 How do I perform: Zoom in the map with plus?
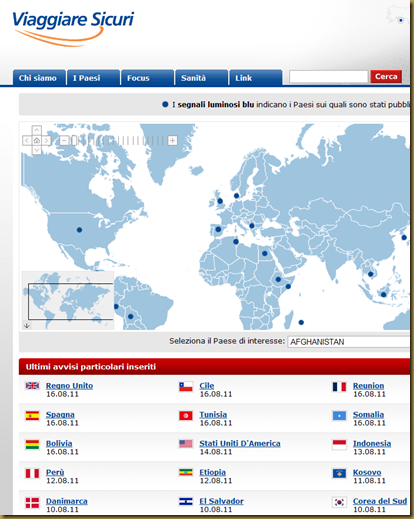tap(172, 140)
